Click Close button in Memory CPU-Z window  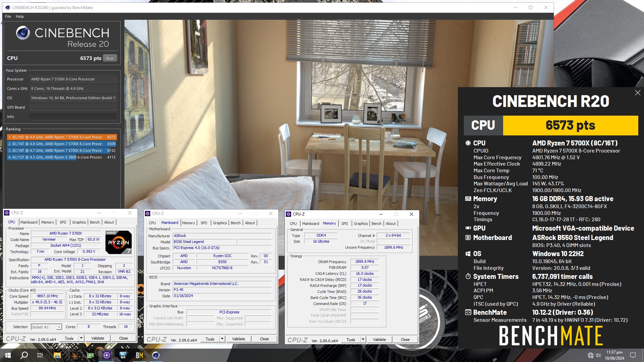click(x=405, y=340)
